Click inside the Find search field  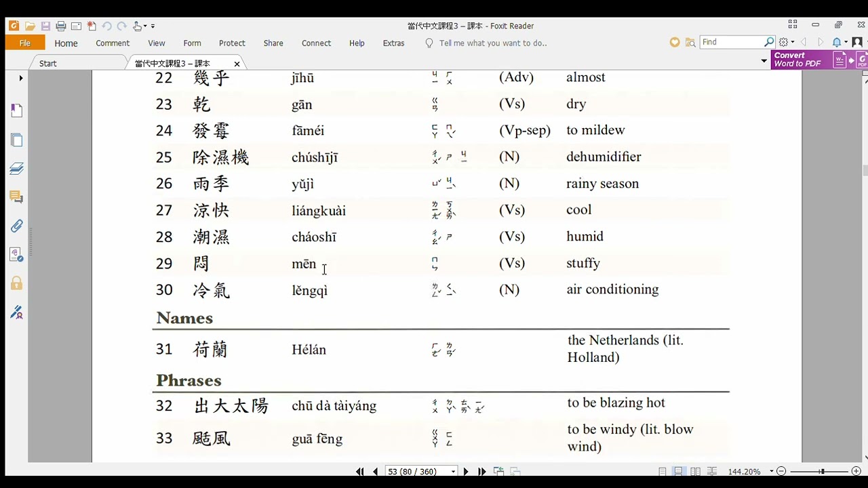pos(731,42)
